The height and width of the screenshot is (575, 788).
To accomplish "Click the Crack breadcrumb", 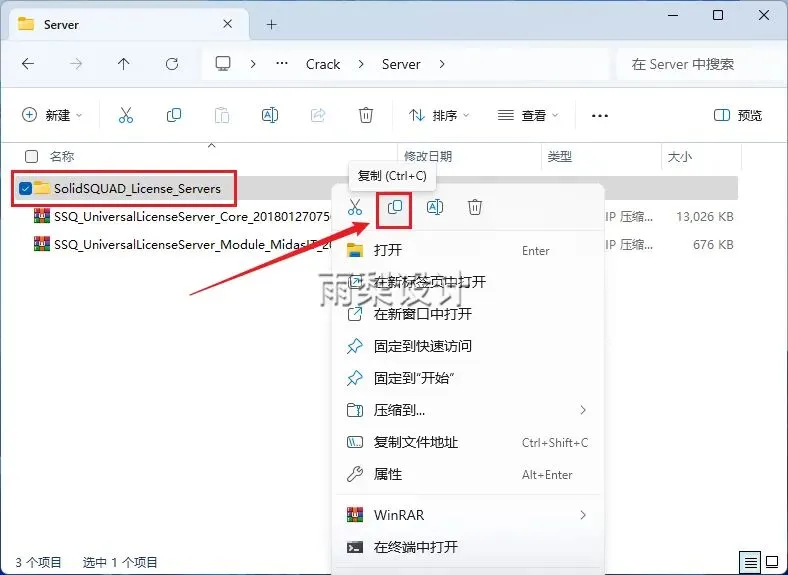I will click(x=323, y=64).
